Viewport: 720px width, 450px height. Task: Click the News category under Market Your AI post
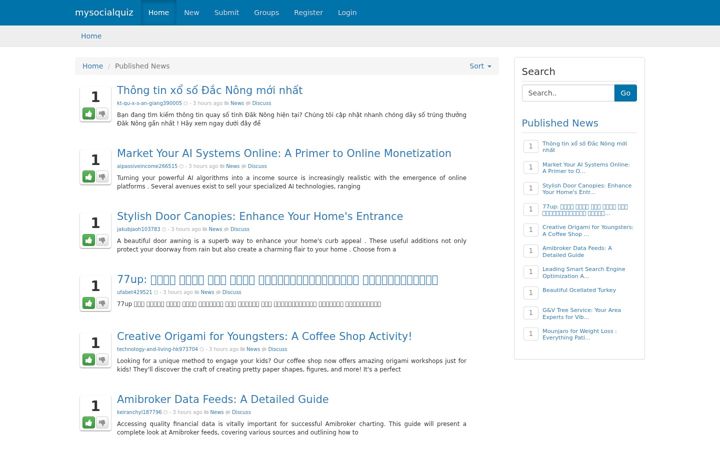233,166
